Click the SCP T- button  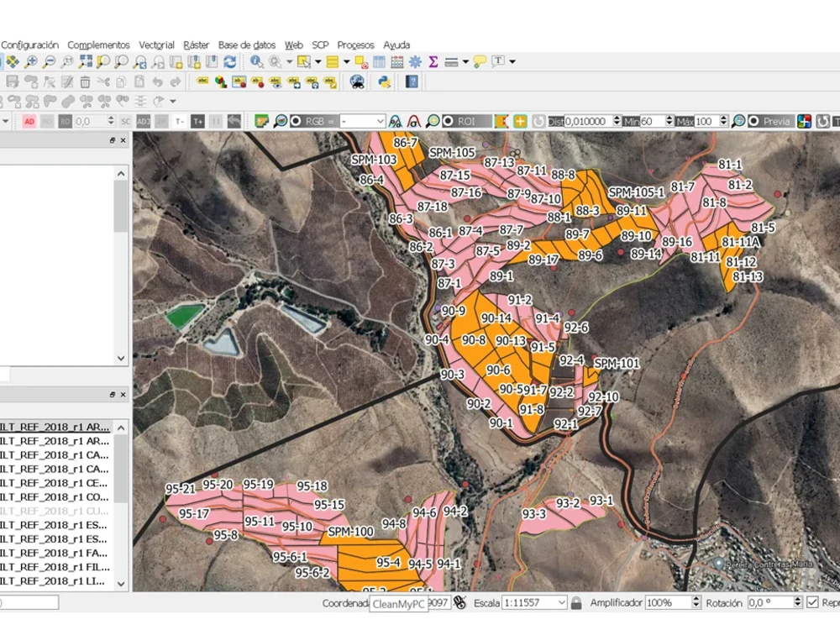(x=180, y=122)
